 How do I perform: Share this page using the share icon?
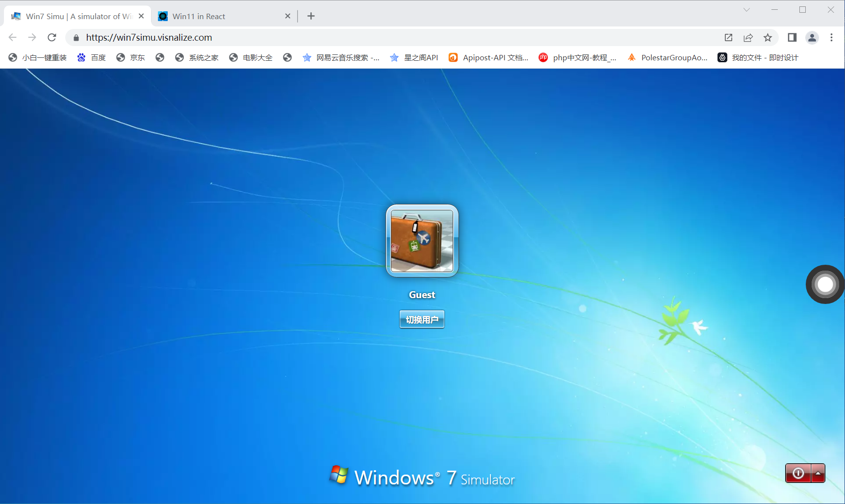(748, 37)
